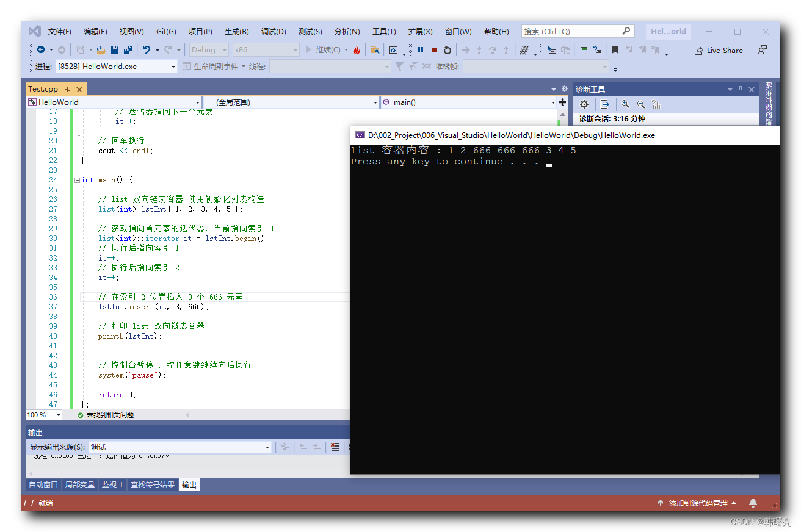Viewport: 801px width, 532px height.
Task: Click the editor split handle above the scrollbar
Action: point(562,102)
